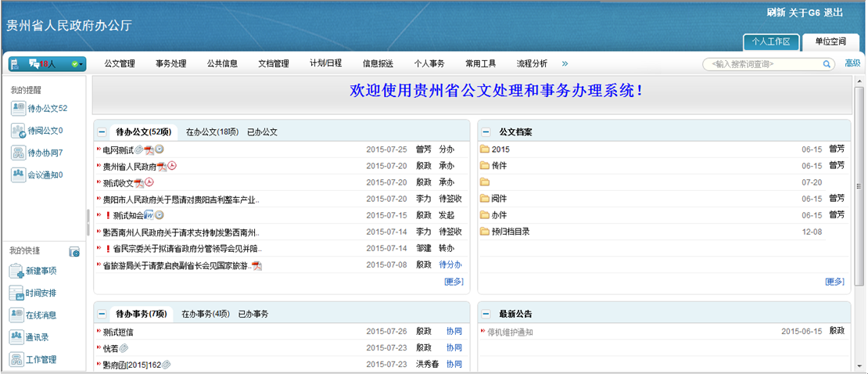Switch to the 单位空间 tab
Viewport: 868px width, 374px height.
pyautogui.click(x=830, y=41)
